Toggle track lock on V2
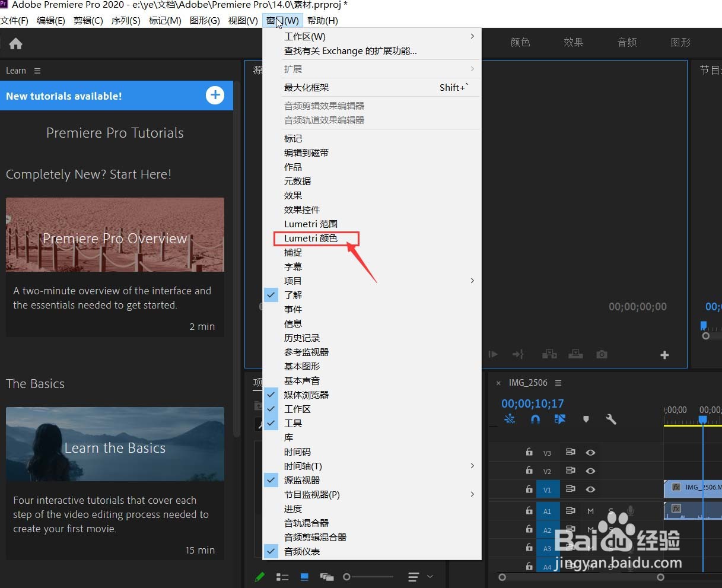 [529, 471]
